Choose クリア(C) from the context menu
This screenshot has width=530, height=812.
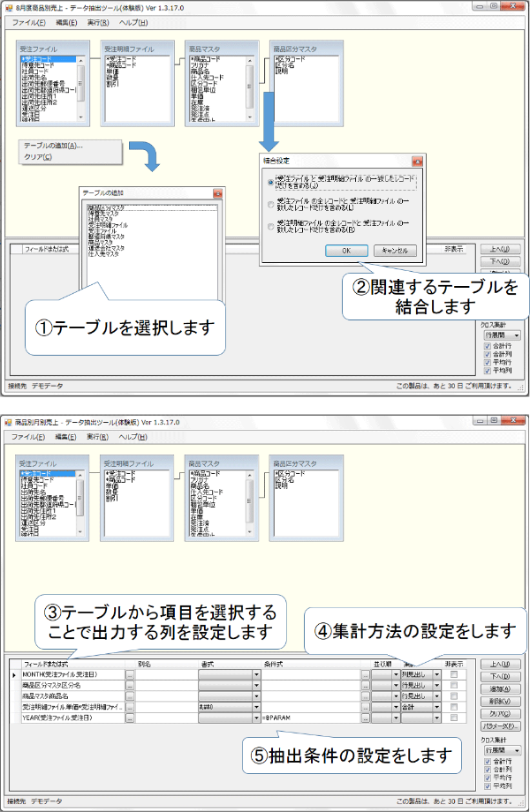tap(38, 157)
